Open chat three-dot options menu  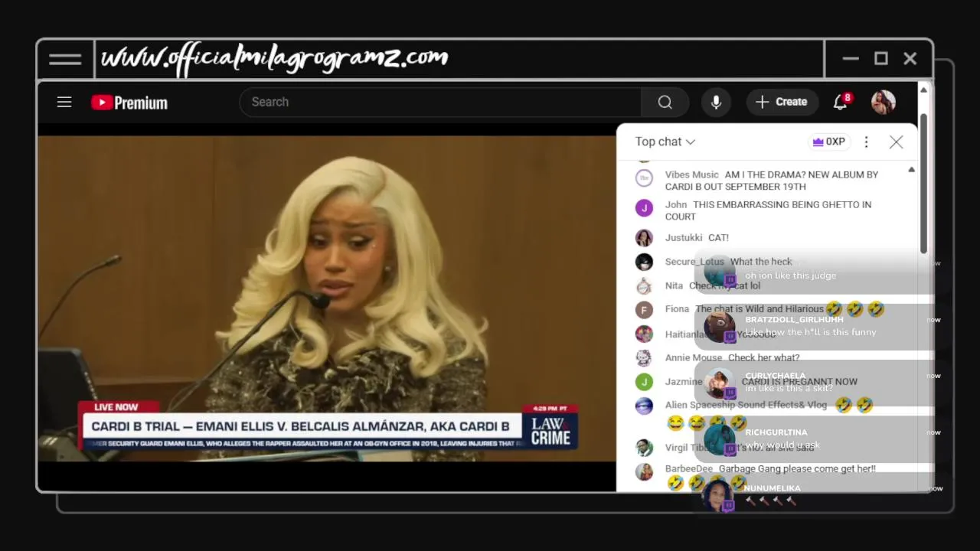click(866, 142)
